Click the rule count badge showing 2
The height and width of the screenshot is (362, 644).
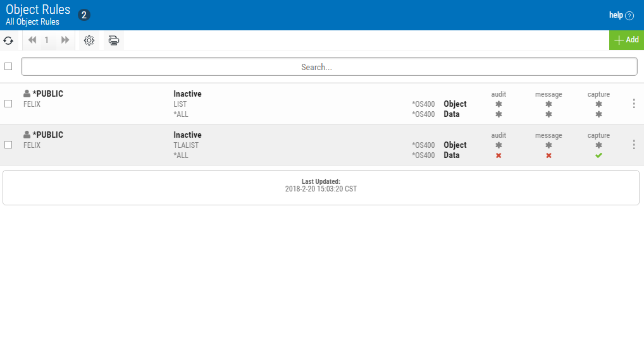click(x=84, y=15)
